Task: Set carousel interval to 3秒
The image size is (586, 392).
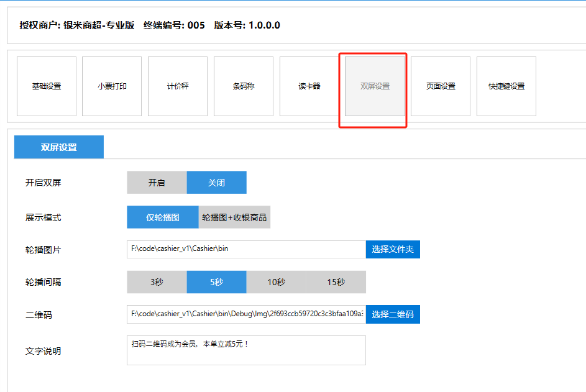Action: pos(157,282)
